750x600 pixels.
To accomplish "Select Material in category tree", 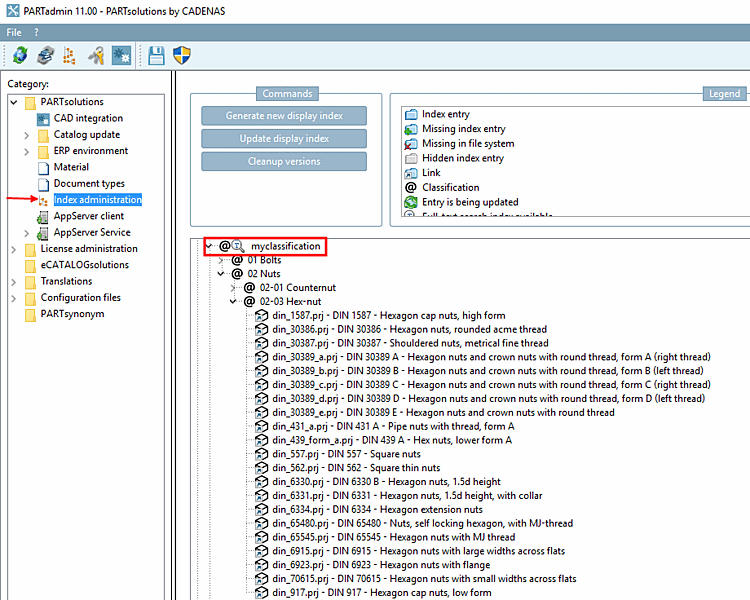I will 71,167.
